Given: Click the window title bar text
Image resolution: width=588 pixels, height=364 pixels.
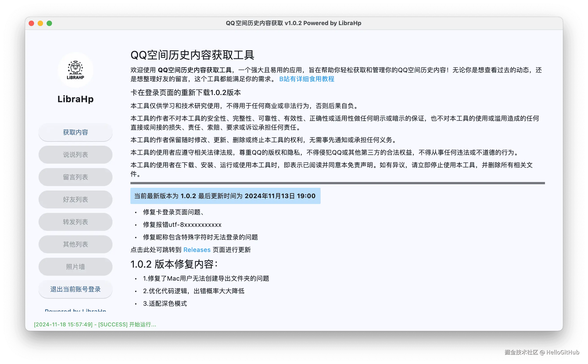Looking at the screenshot, I should [293, 23].
